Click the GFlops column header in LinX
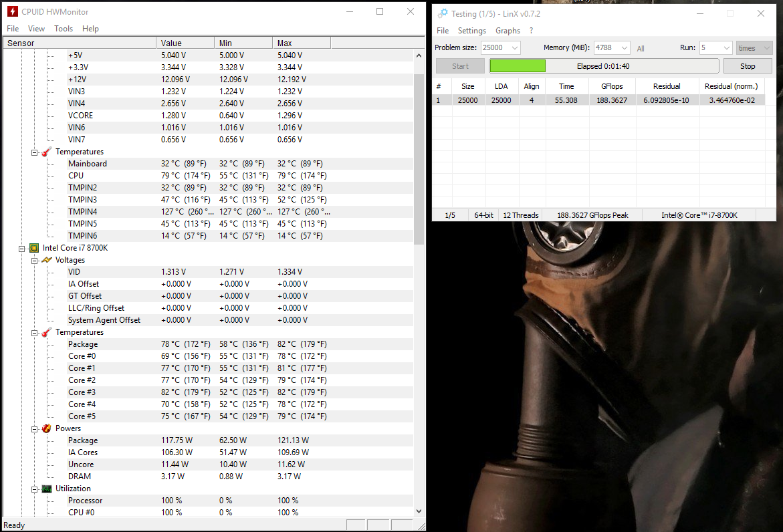The width and height of the screenshot is (783, 532). (612, 86)
